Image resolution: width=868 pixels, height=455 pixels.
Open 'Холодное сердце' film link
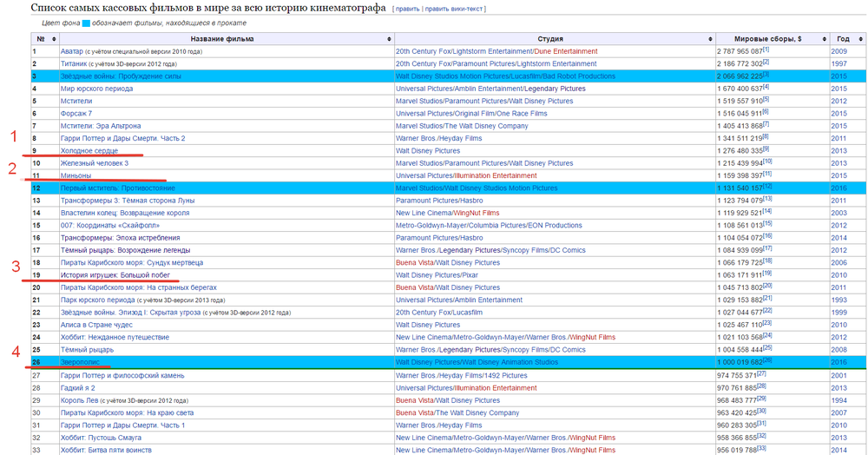pos(89,150)
